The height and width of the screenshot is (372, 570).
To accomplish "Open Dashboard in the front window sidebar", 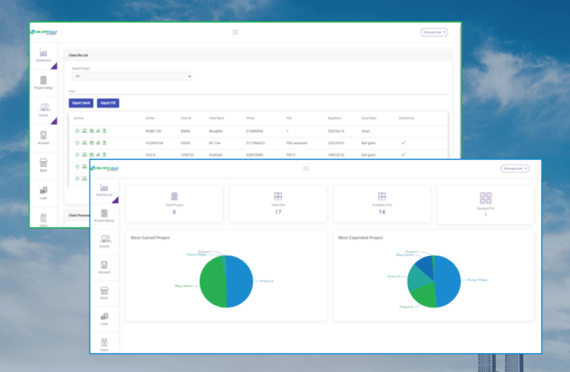I will 104,190.
